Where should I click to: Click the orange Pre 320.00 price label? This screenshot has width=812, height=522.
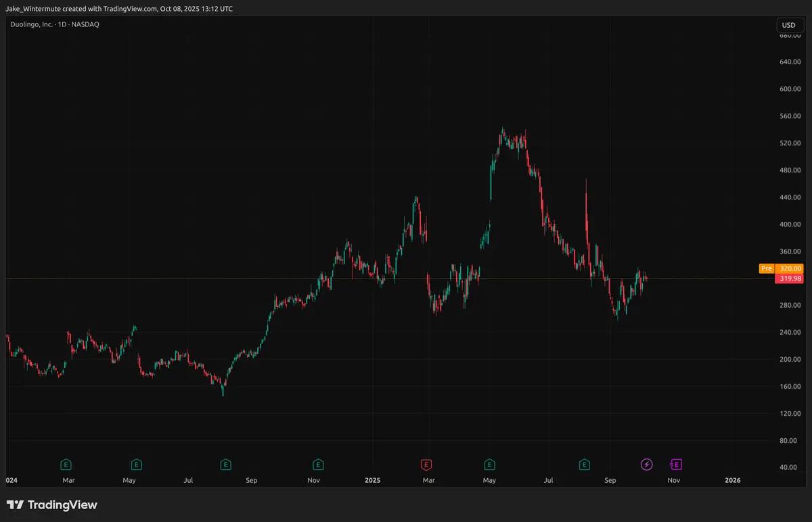(x=781, y=268)
